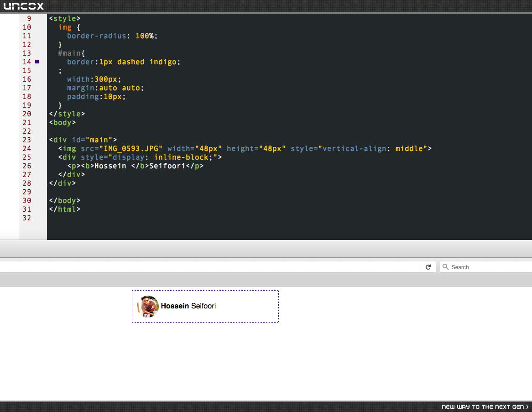Click 'margin:auto auto;' code line
Image resolution: width=532 pixels, height=412 pixels.
click(105, 88)
